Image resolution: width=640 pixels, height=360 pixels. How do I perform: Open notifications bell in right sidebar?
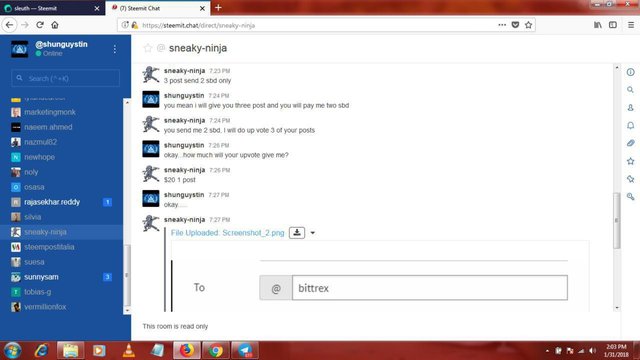tap(631, 125)
